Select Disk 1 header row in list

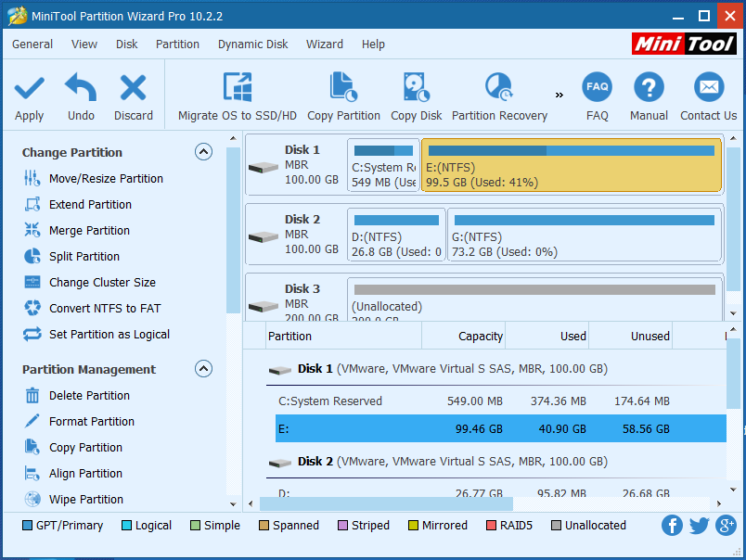tap(495, 369)
